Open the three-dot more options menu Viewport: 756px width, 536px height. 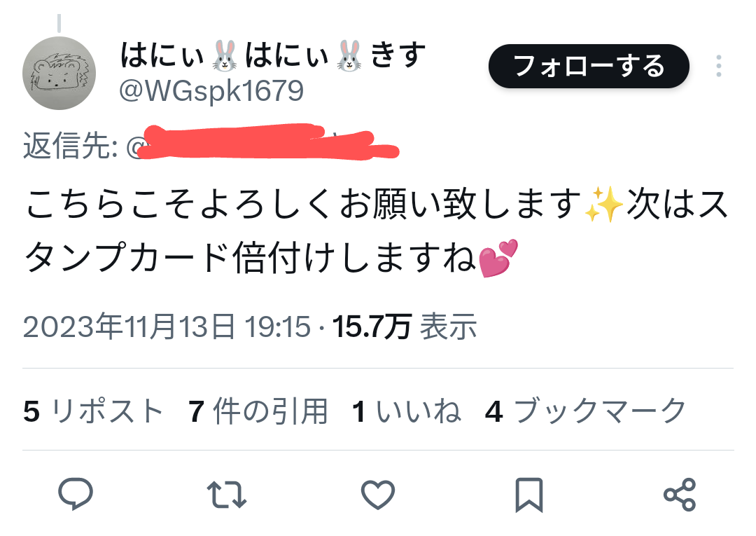(718, 66)
